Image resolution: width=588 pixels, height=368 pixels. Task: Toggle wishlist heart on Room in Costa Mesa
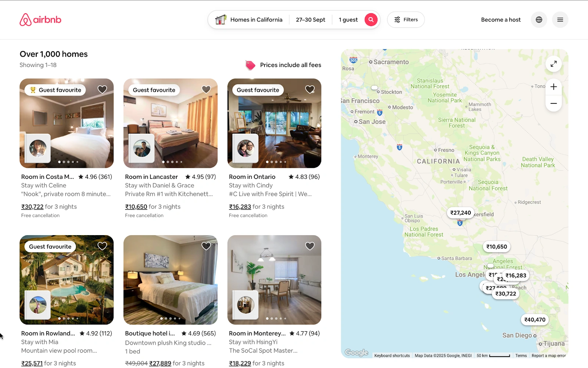point(102,89)
